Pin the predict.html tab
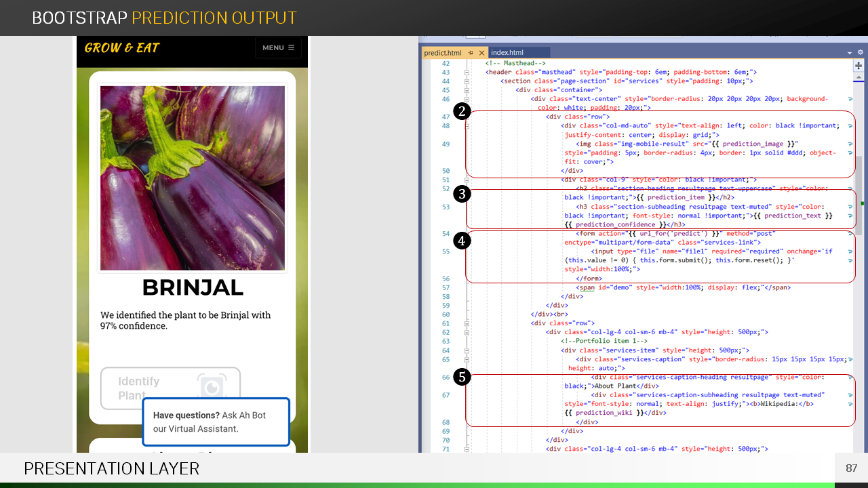868x488 pixels. point(471,53)
